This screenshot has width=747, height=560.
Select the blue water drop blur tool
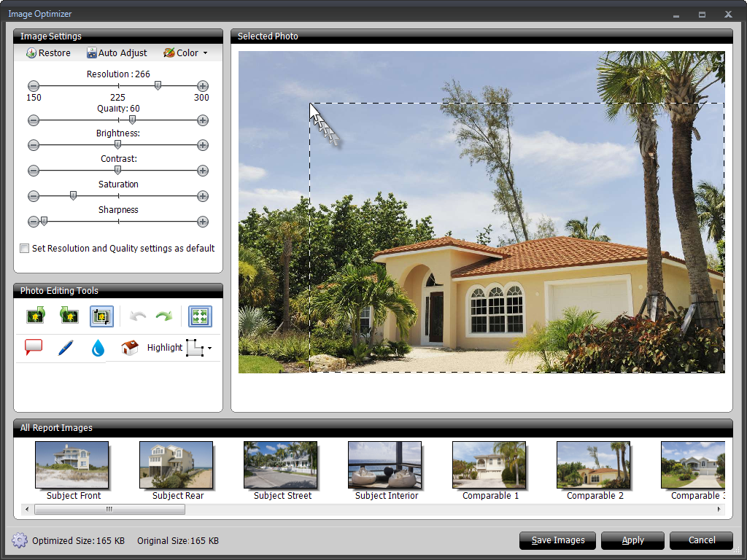[x=98, y=348]
